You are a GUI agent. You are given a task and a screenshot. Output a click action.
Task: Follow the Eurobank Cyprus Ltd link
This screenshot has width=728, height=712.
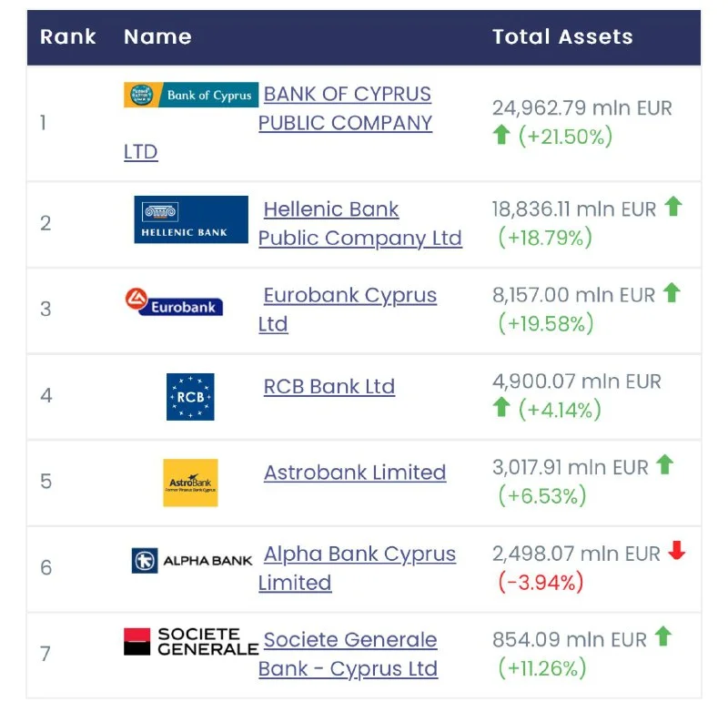coord(349,296)
